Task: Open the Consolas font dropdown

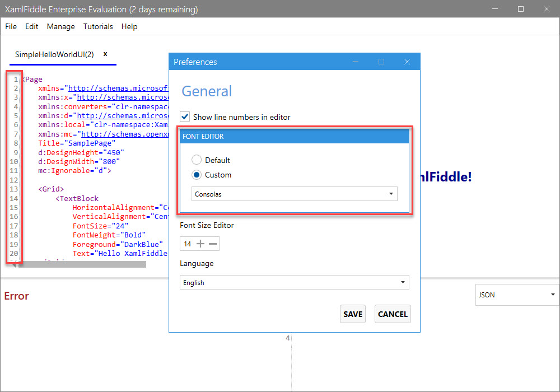Action: pyautogui.click(x=295, y=194)
